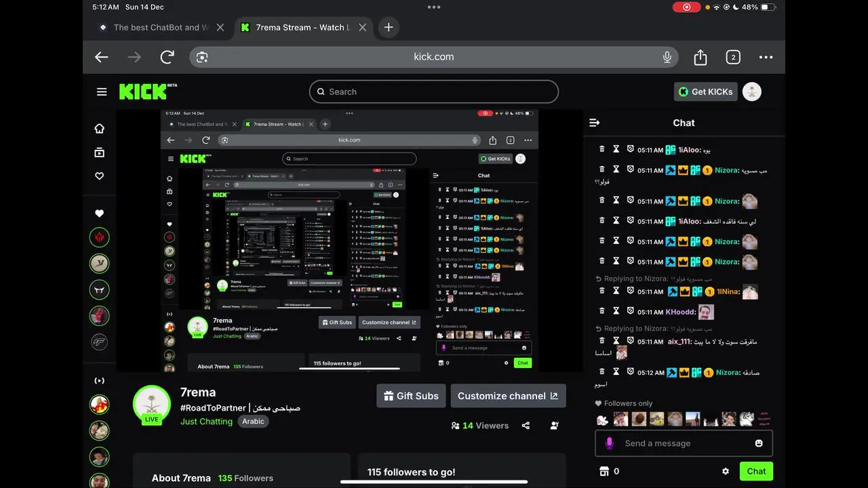868x488 pixels.
Task: Click the 7rema channel avatar
Action: tap(152, 405)
